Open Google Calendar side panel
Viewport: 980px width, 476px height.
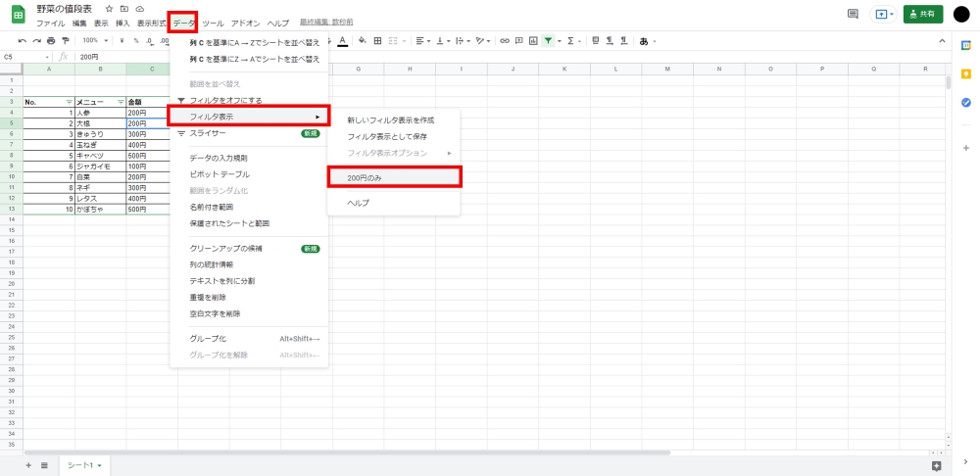click(x=965, y=45)
